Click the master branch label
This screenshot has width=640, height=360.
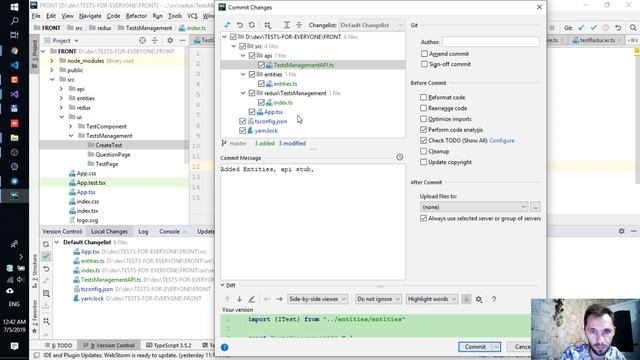[x=238, y=143]
